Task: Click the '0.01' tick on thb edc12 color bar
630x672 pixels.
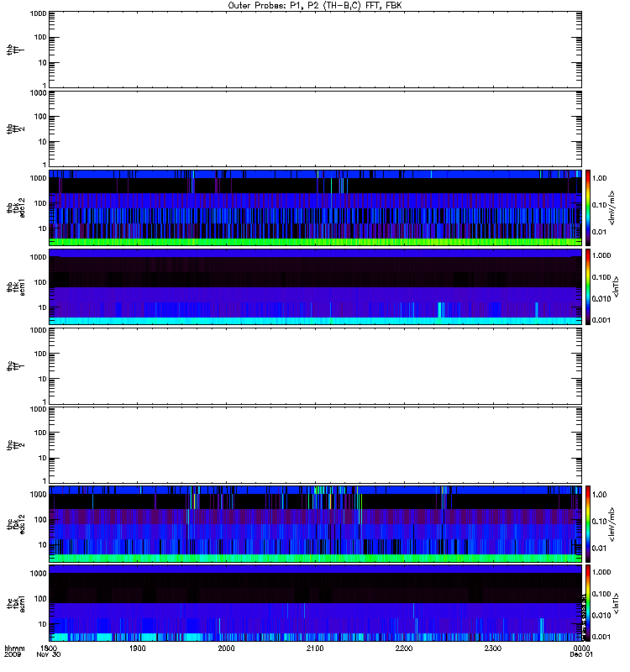Action: point(599,232)
